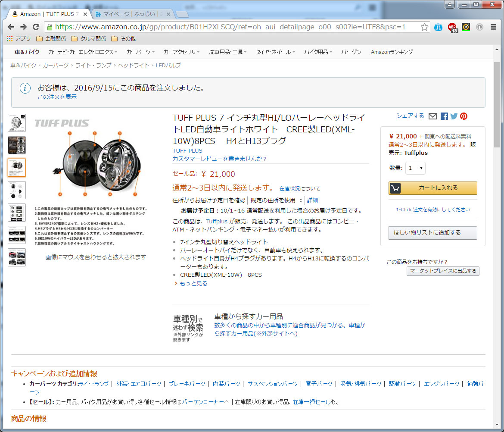The image size is (504, 432).
Task: Open ブレーキパーツ category link
Action: pos(187,384)
